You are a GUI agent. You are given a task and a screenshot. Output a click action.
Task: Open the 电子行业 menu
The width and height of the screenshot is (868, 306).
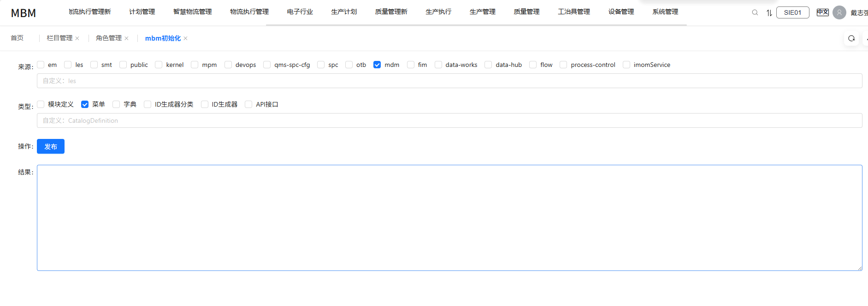point(300,12)
